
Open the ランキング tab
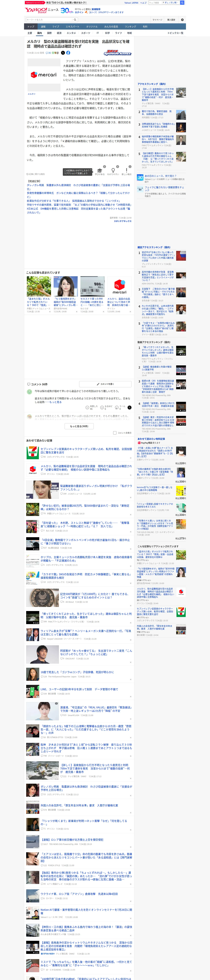click(130, 27)
